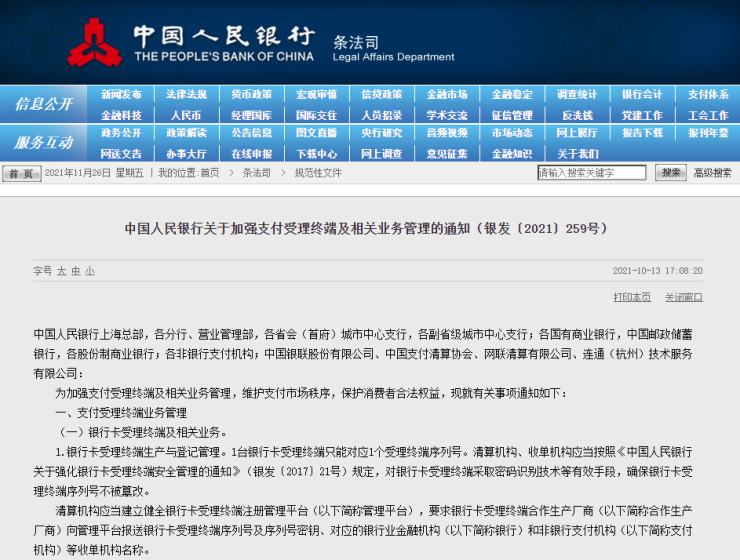Open 公告信息 navigation item

252,133
